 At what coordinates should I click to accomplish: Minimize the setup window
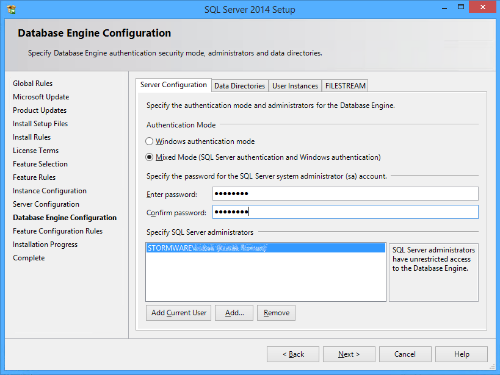tap(444, 8)
